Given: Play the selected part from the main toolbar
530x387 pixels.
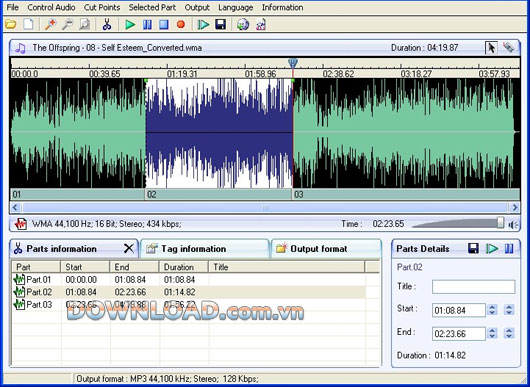Looking at the screenshot, I should coord(203,24).
